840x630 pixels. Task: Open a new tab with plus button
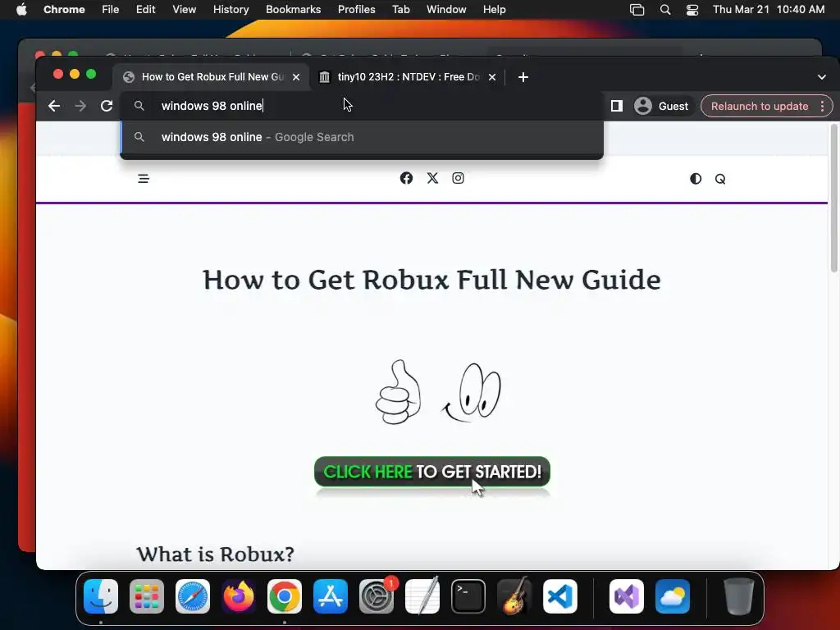[x=523, y=77]
